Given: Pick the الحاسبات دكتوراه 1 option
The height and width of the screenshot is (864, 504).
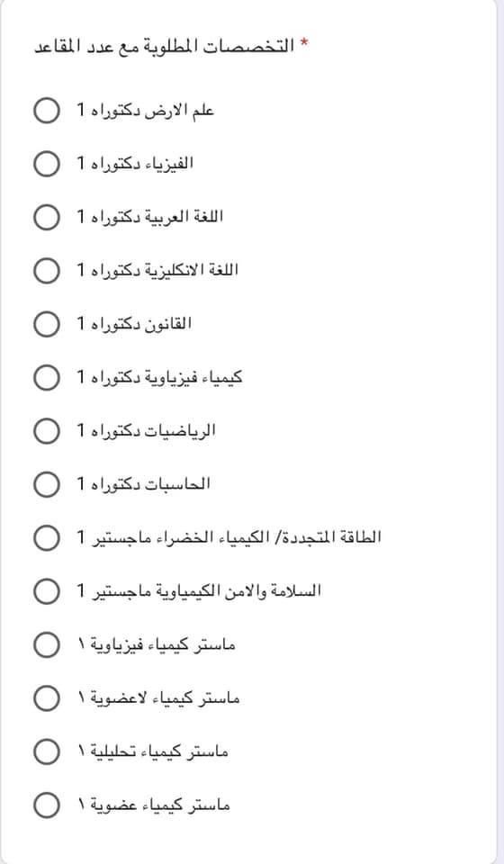Looking at the screenshot, I should 46,484.
